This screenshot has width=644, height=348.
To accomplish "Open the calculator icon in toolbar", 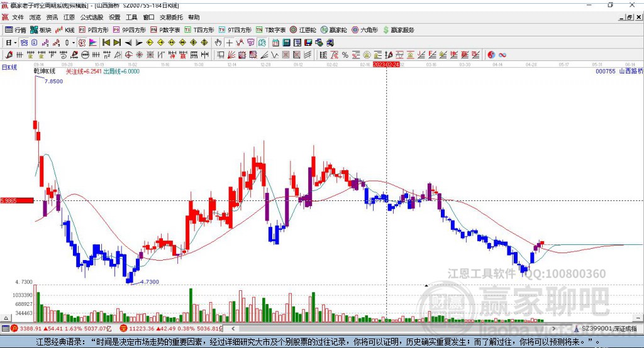I will click(286, 43).
